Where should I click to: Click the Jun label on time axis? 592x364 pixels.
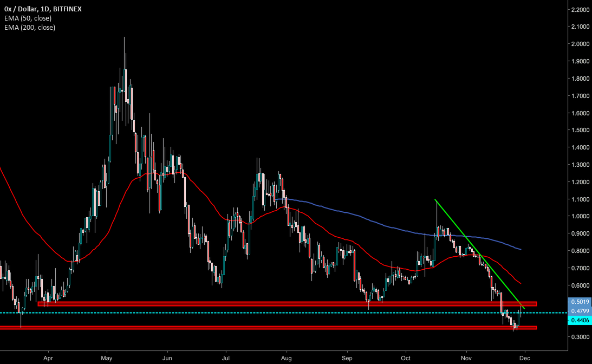(x=167, y=358)
